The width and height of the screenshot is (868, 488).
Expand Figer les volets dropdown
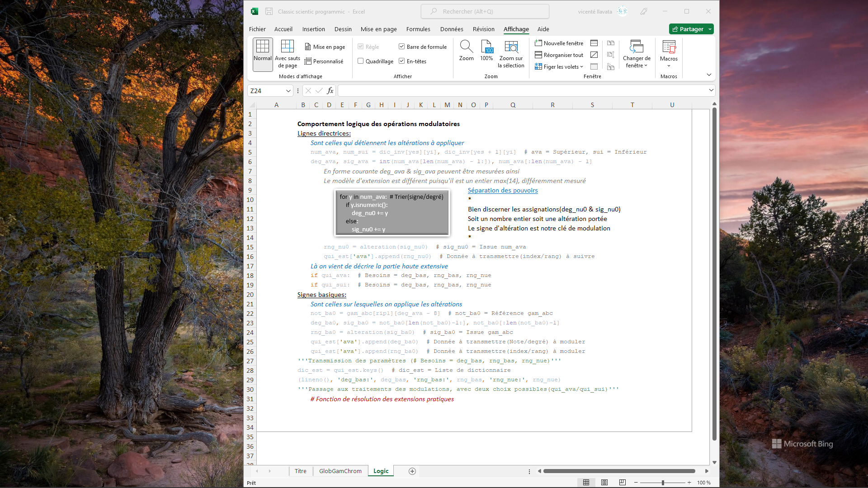(559, 66)
